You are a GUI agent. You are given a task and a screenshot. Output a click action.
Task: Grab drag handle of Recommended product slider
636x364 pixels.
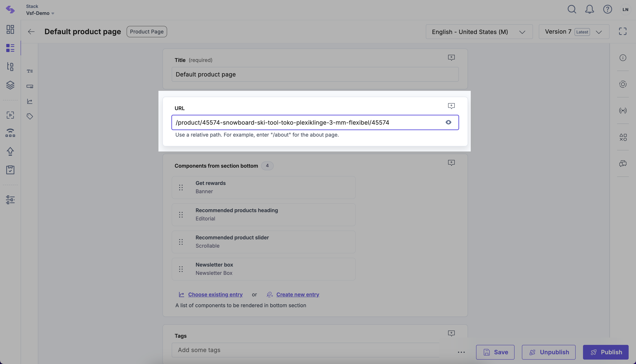181,242
